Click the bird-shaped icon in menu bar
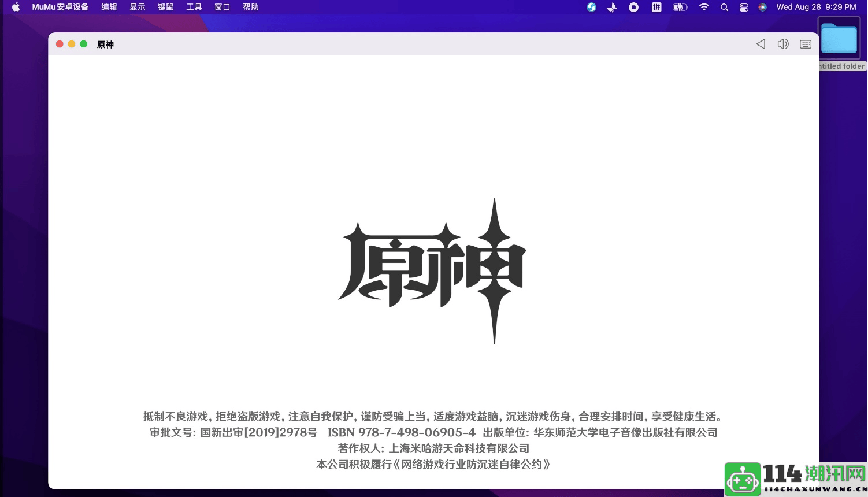 coord(612,7)
